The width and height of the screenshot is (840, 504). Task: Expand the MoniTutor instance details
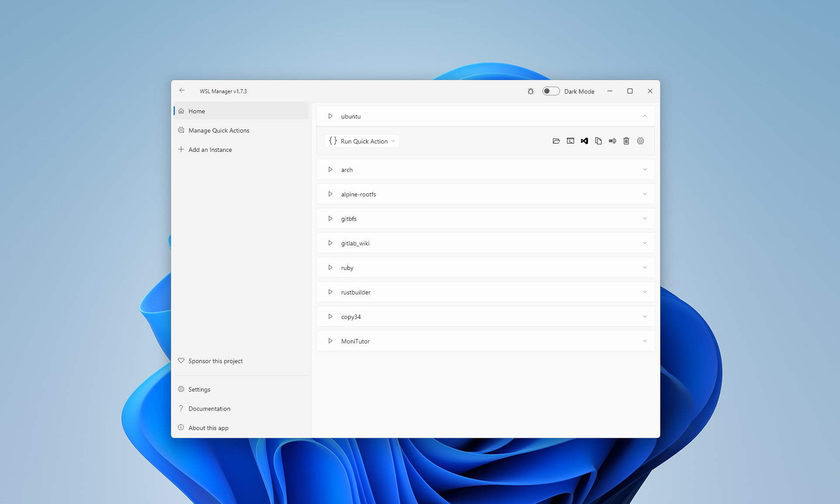point(645,341)
